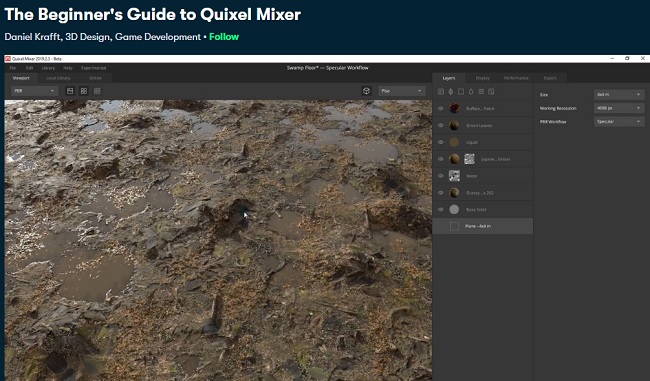
Task: Click the droplet liquid layer icon
Action: [471, 92]
